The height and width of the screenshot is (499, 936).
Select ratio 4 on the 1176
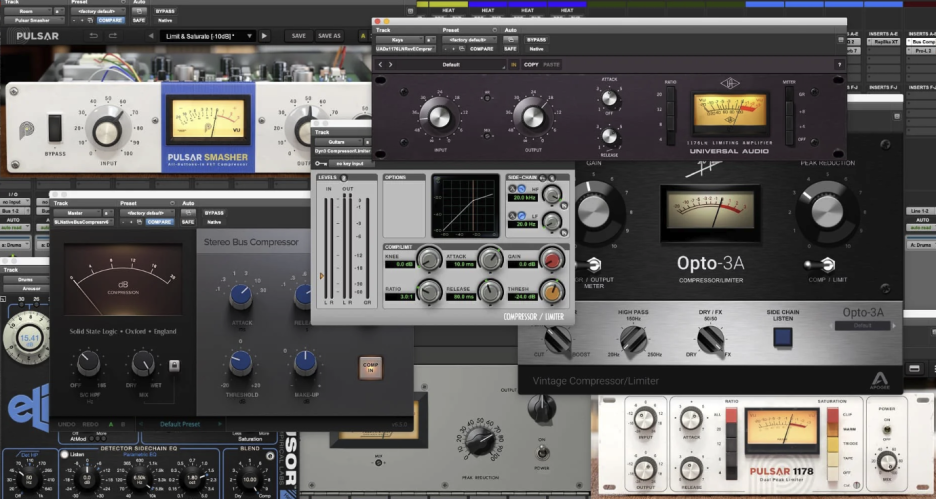click(670, 138)
